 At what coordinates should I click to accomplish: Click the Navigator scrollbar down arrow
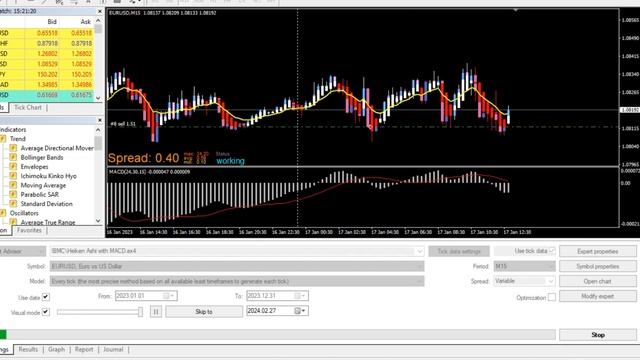(x=98, y=221)
